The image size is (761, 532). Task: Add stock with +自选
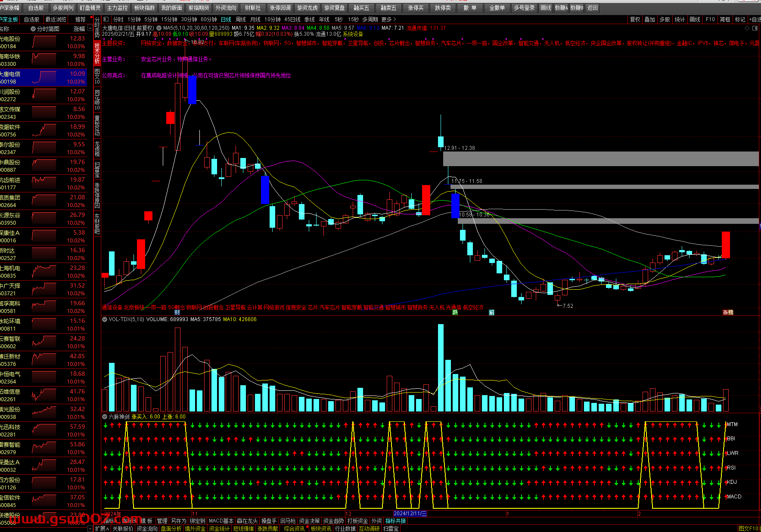(x=755, y=19)
